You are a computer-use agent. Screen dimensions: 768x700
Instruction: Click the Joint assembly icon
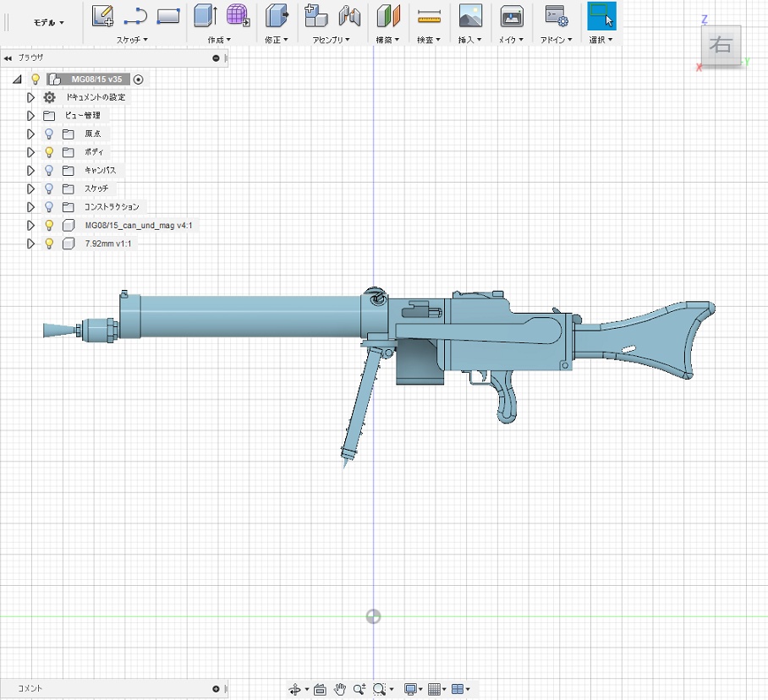[349, 15]
